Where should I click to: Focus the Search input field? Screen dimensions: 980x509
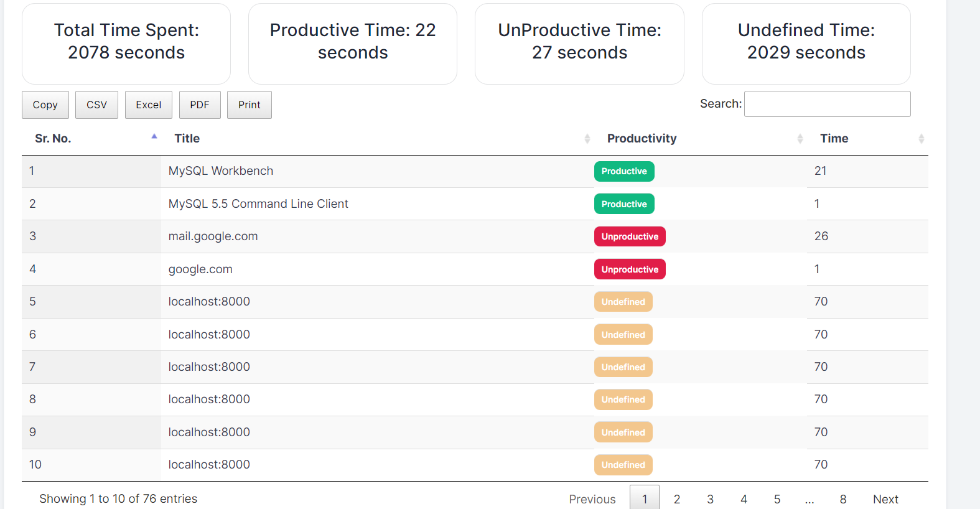[827, 104]
